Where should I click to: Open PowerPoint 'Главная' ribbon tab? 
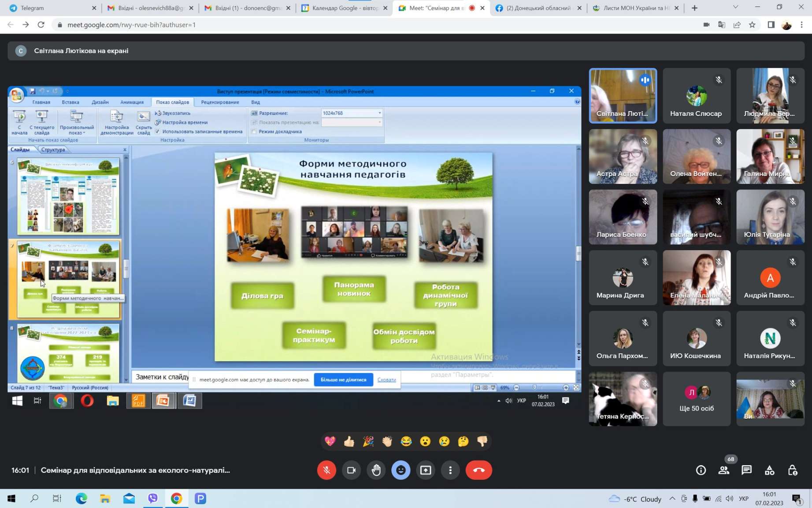pyautogui.click(x=41, y=102)
